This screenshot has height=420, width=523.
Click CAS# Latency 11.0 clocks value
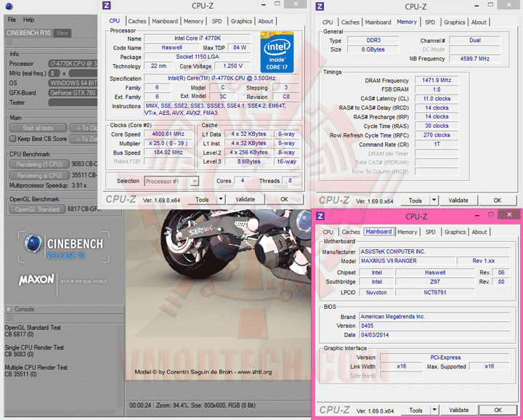[x=437, y=98]
